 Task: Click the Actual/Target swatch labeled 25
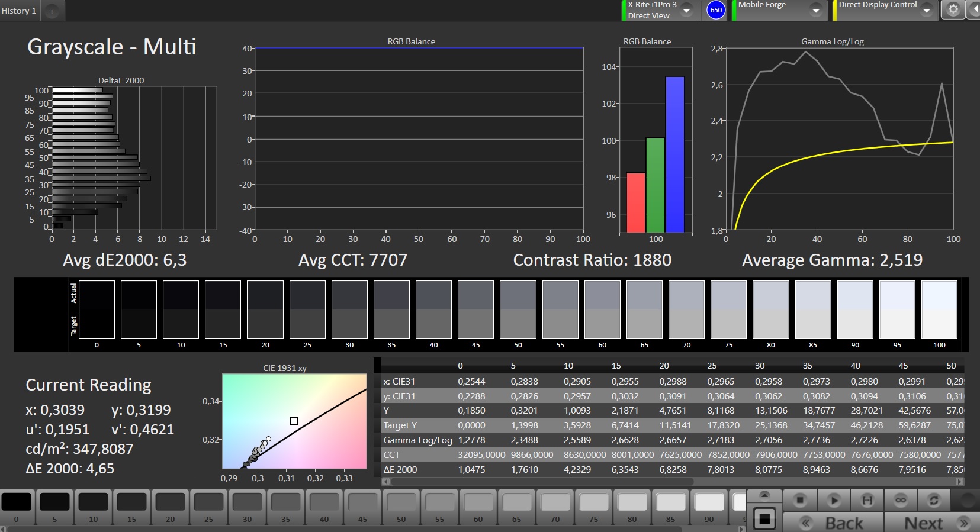pyautogui.click(x=307, y=309)
